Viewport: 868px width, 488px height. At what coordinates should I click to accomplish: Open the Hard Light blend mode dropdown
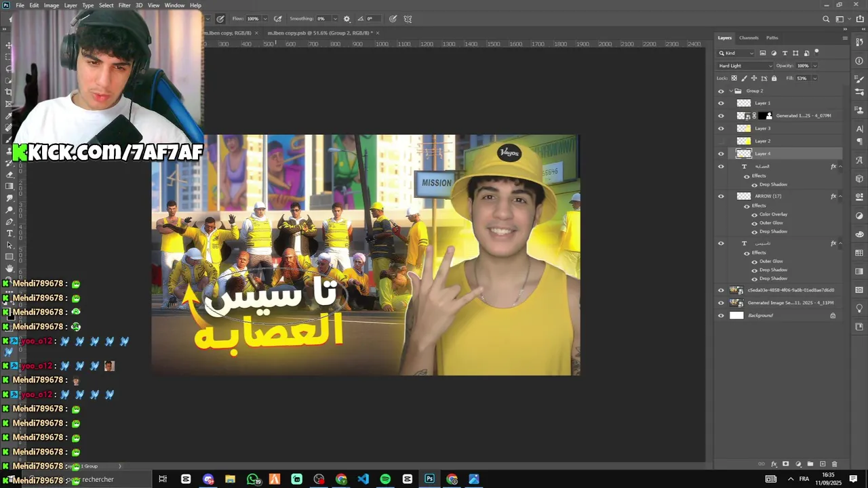745,66
